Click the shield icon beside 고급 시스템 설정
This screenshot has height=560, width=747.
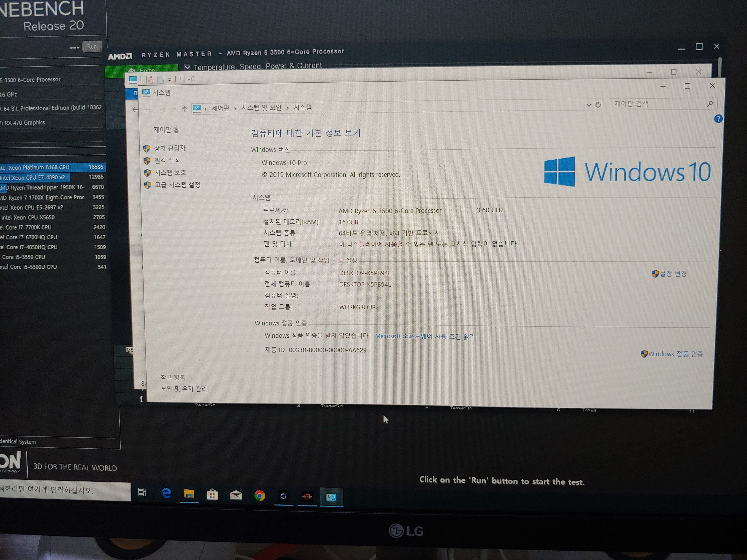point(148,185)
